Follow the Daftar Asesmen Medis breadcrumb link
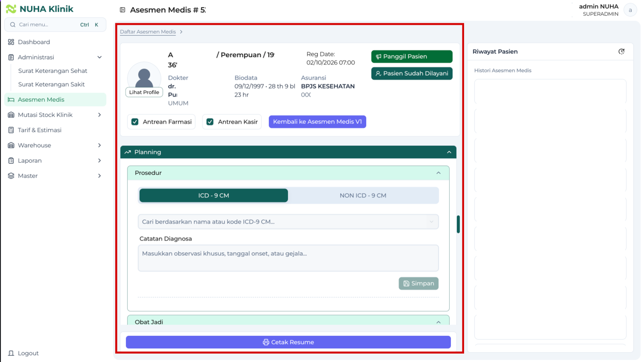Image resolution: width=644 pixels, height=362 pixels. (x=148, y=32)
